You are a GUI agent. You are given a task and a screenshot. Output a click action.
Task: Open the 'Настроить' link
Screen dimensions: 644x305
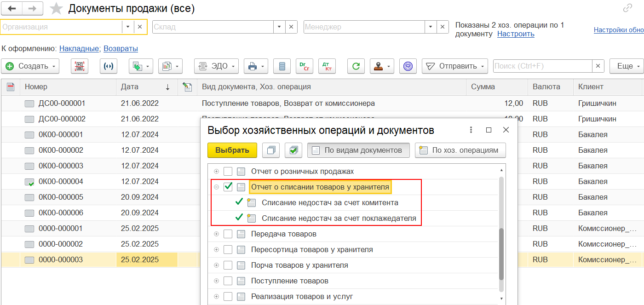[516, 34]
